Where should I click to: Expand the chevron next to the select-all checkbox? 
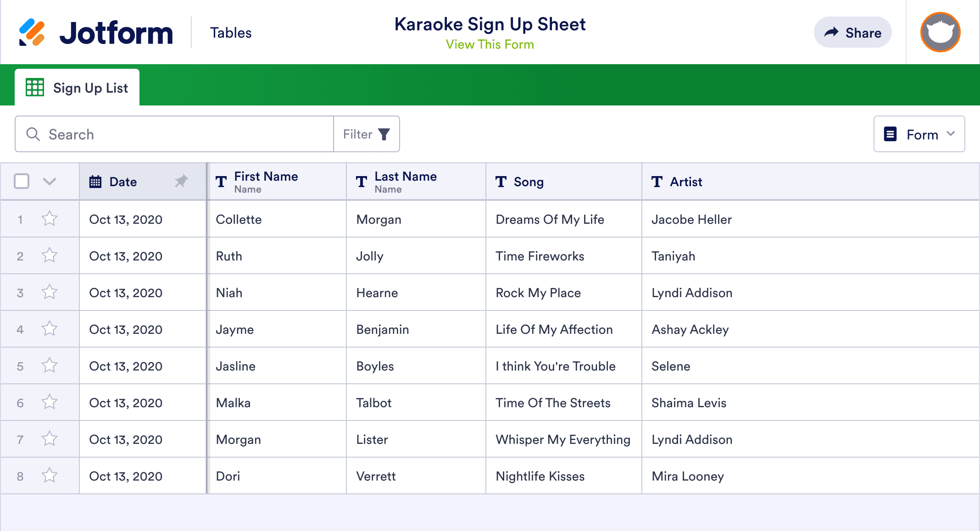[49, 182]
